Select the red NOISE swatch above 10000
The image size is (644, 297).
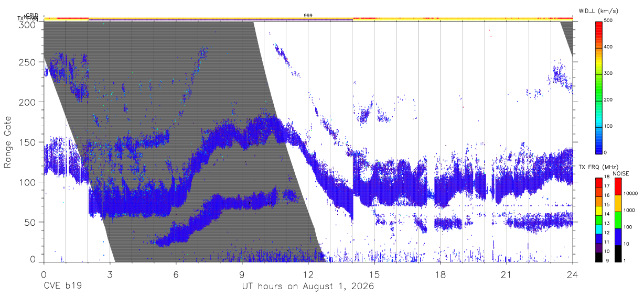point(618,186)
